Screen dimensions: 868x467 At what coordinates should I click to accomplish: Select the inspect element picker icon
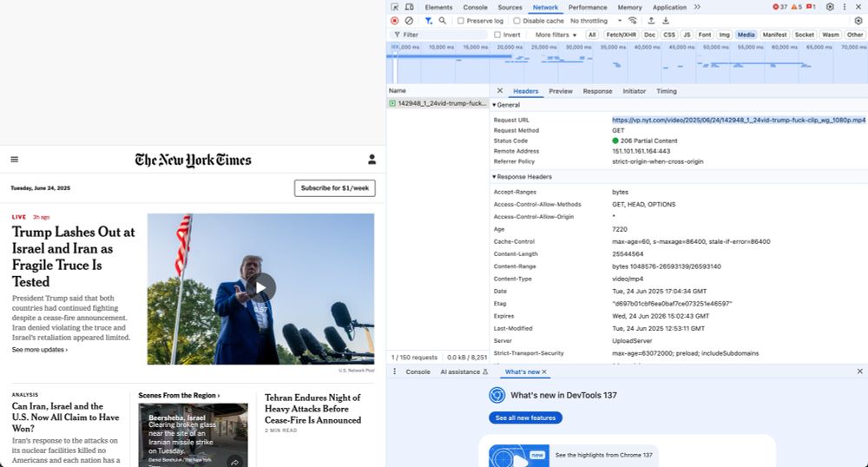tap(395, 7)
